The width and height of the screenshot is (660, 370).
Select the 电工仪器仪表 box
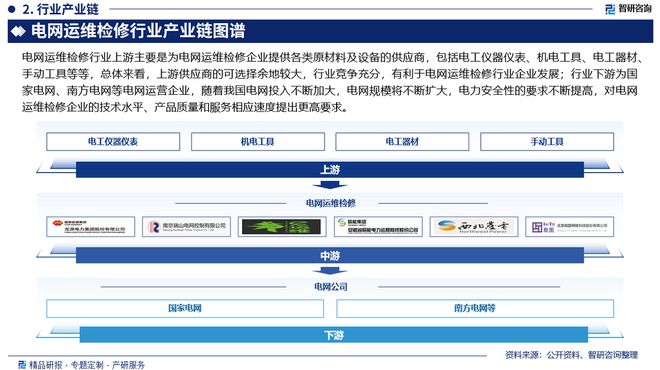(x=113, y=142)
